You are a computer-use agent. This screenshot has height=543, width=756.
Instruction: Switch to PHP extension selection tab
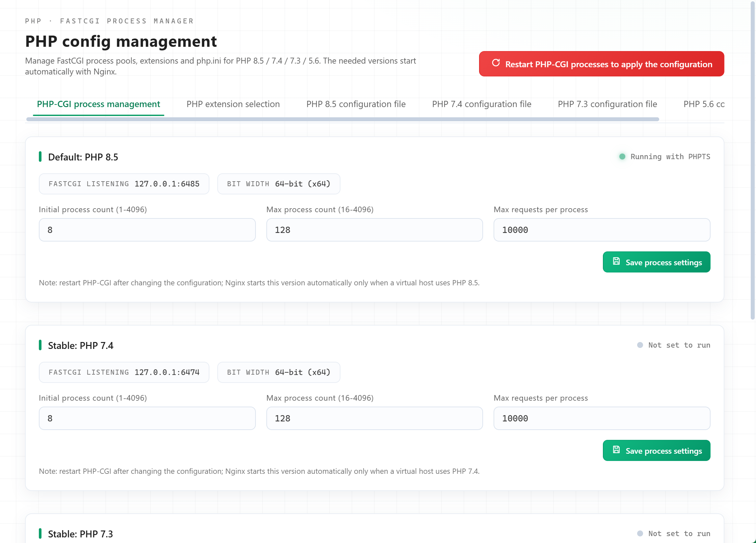click(233, 104)
